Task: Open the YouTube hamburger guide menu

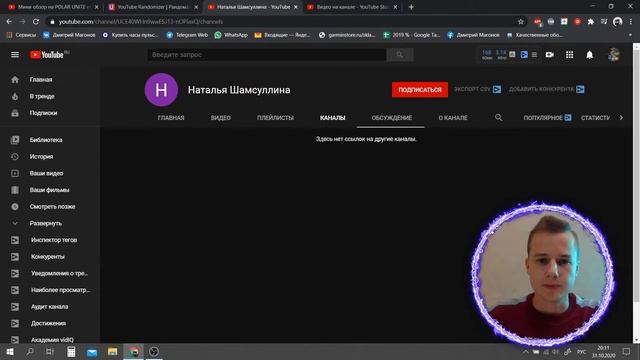Action: 15,55
